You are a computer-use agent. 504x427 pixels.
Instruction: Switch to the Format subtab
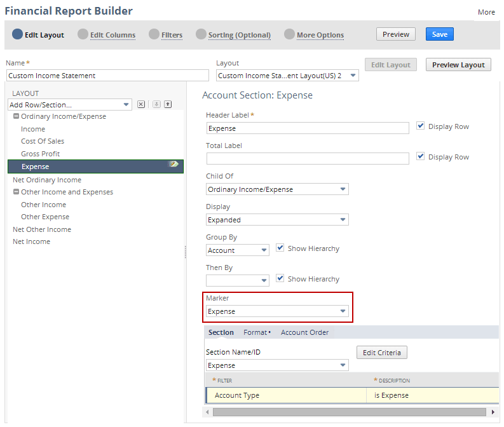[257, 332]
